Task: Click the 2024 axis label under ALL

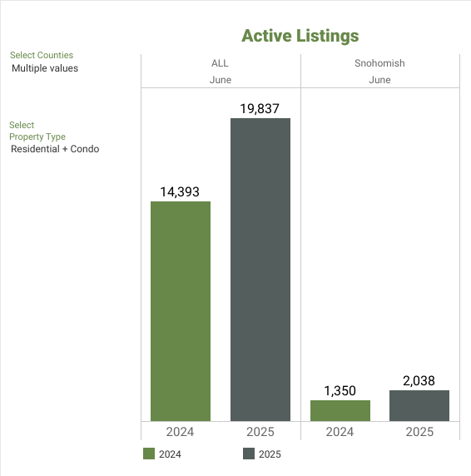Action: point(180,432)
